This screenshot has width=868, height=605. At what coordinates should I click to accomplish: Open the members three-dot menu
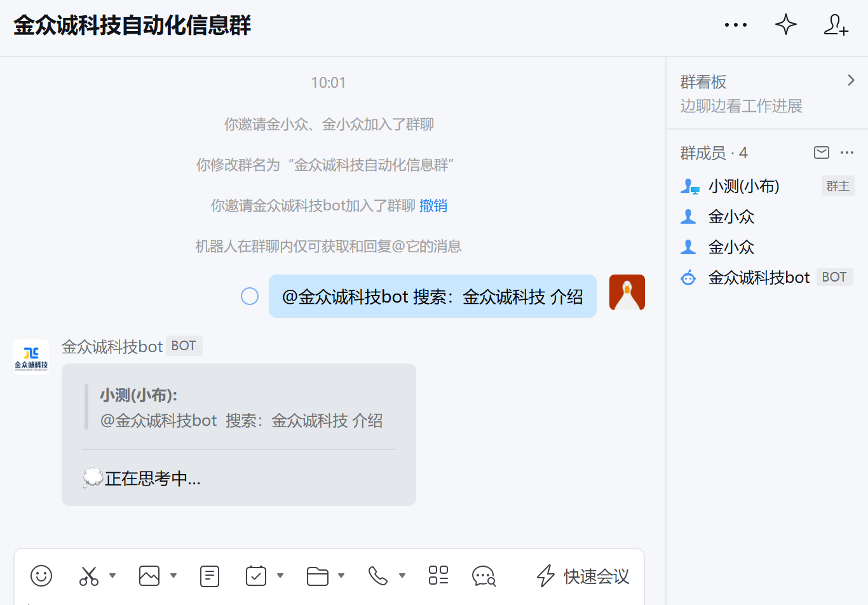point(847,153)
